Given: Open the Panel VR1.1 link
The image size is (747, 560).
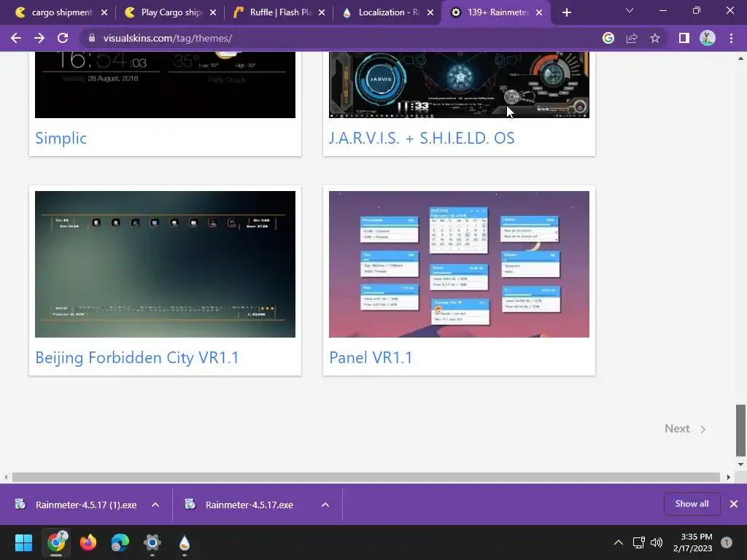Looking at the screenshot, I should pos(371,357).
